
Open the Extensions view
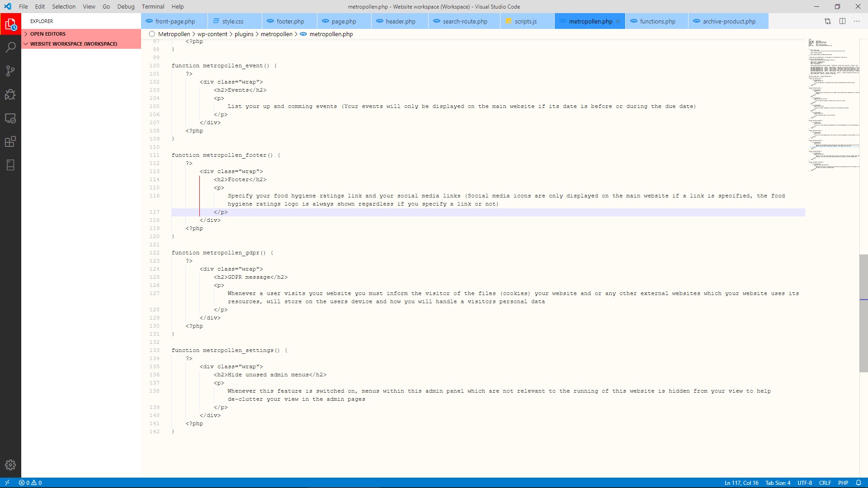(x=10, y=141)
